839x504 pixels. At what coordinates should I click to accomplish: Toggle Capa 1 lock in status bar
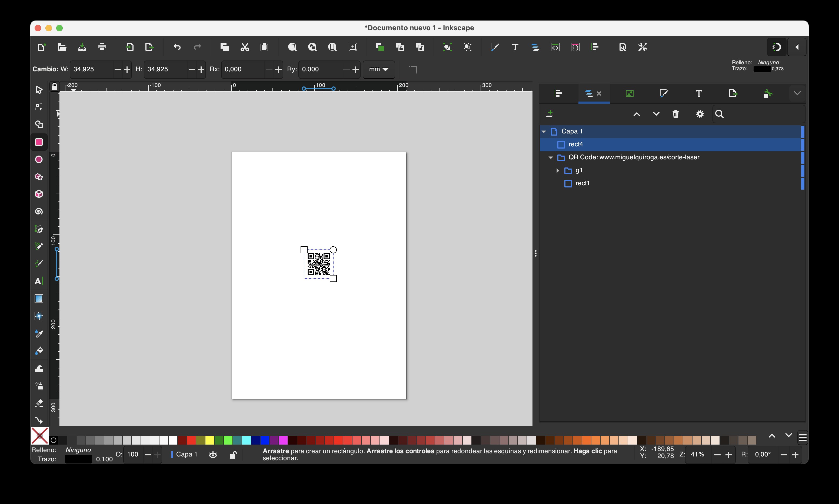coord(233,454)
